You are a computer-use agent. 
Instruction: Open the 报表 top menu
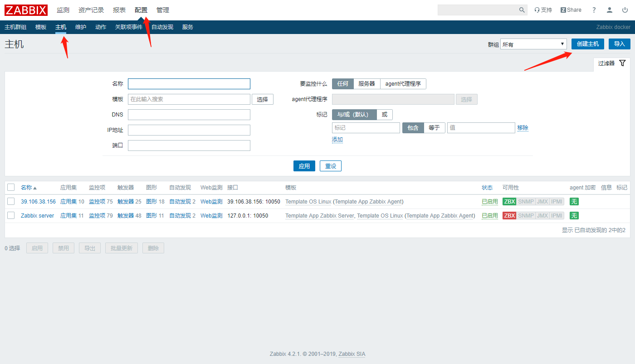tap(119, 10)
